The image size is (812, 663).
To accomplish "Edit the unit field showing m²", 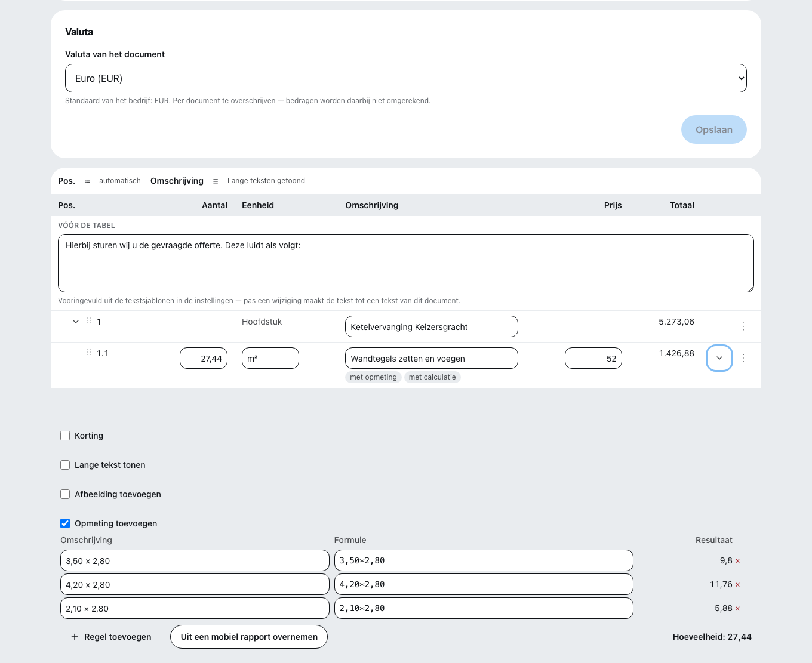I will (270, 358).
